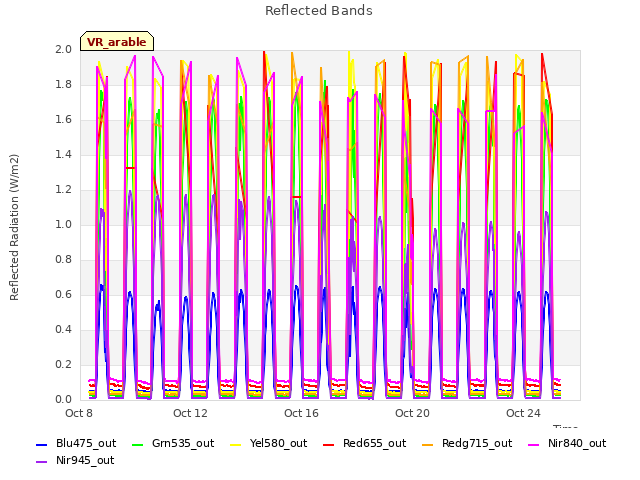Click the VR_arable annotation label
The height and width of the screenshot is (480, 640).
pyautogui.click(x=117, y=42)
